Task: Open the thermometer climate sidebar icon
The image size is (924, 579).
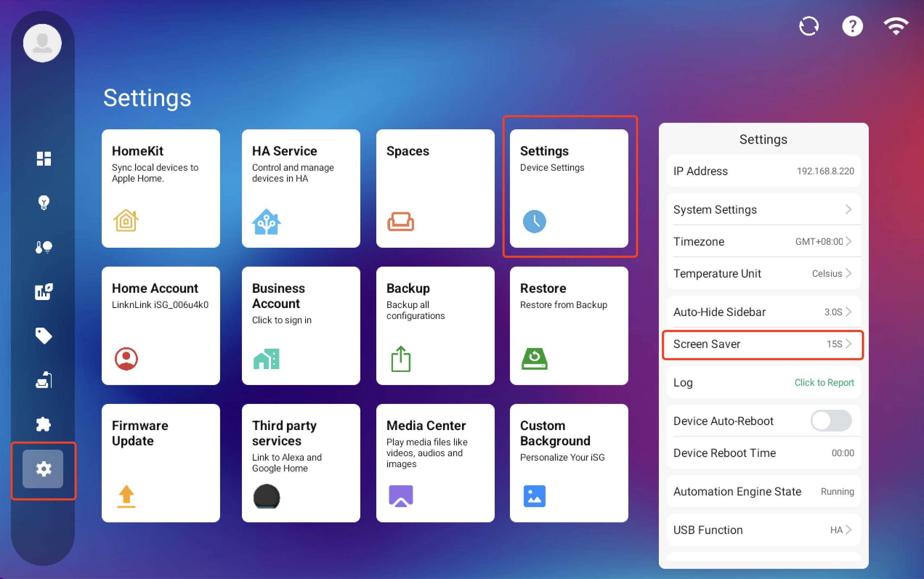Action: (44, 247)
